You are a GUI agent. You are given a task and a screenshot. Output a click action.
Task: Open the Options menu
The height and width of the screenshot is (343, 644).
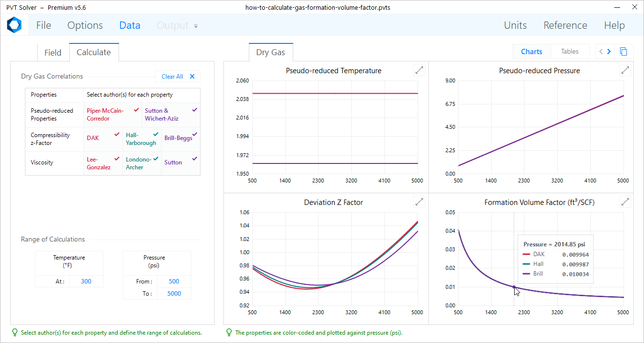[85, 26]
